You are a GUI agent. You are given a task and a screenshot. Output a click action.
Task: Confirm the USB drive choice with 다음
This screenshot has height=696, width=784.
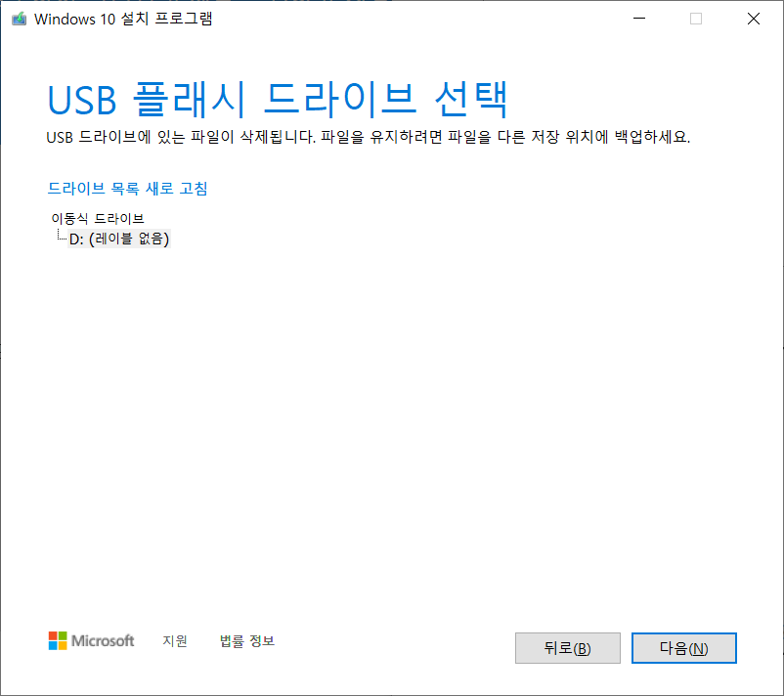pos(683,647)
